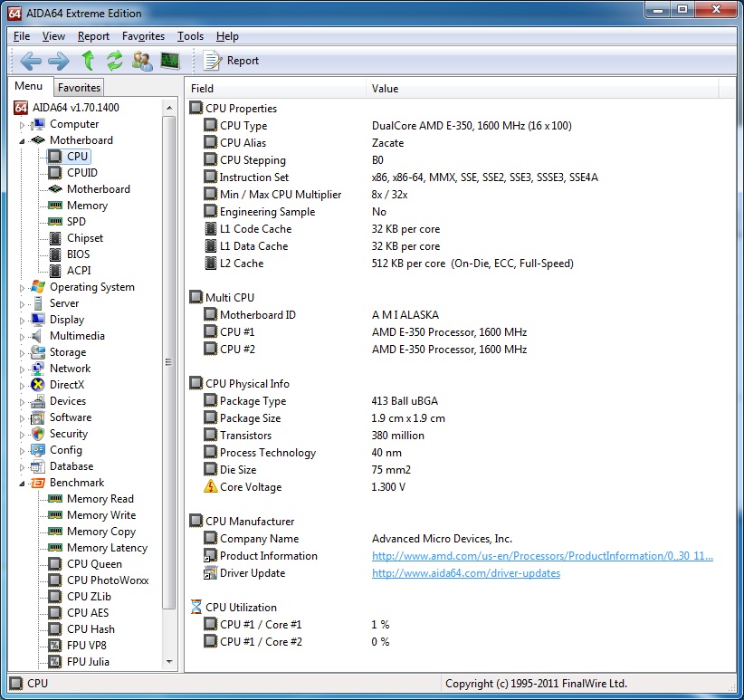Expand the Multimedia tree node

coord(22,337)
